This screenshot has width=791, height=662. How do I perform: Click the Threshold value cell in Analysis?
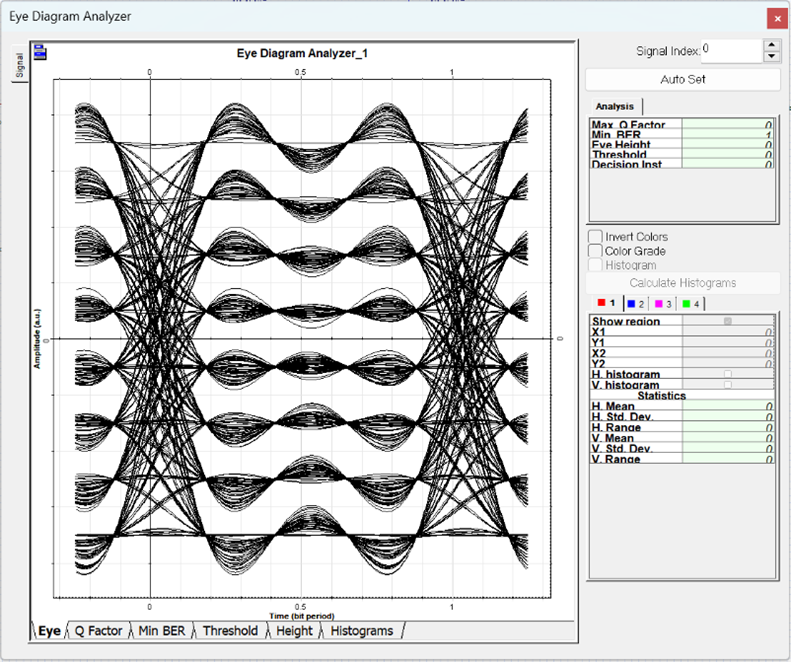tap(728, 154)
